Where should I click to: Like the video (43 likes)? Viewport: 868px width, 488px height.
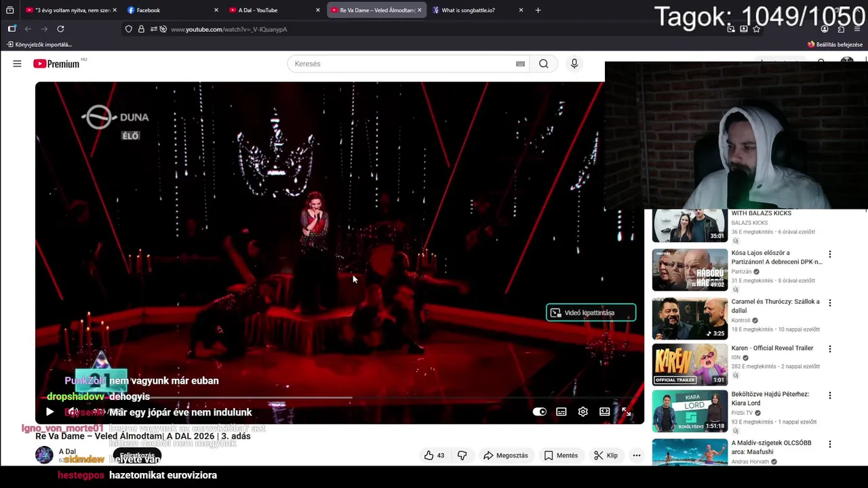coord(434,455)
